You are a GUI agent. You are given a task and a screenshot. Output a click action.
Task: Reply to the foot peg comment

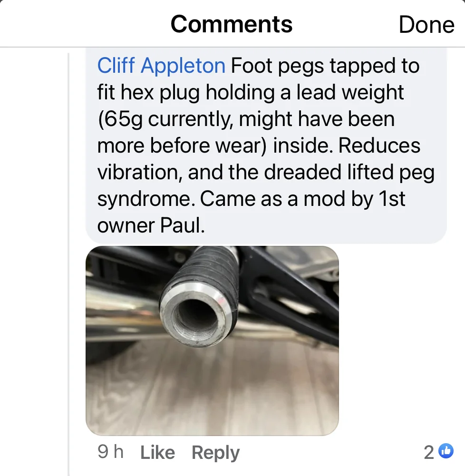coord(215,453)
